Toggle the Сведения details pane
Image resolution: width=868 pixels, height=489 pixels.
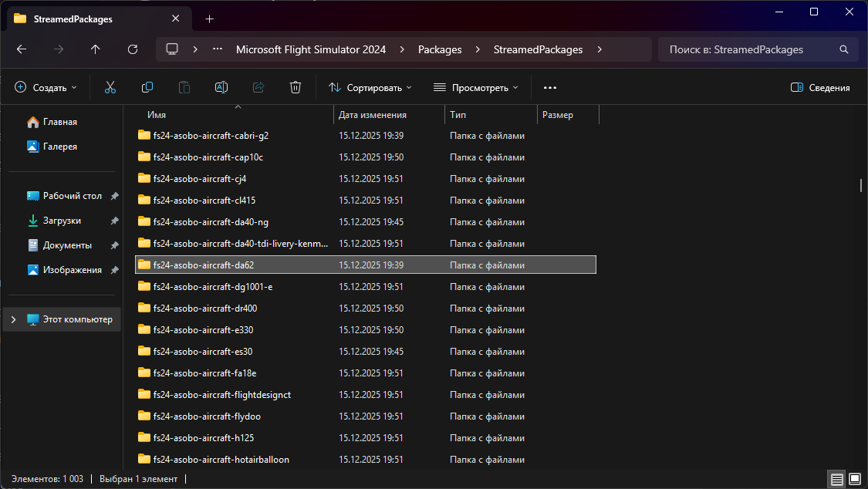click(821, 88)
